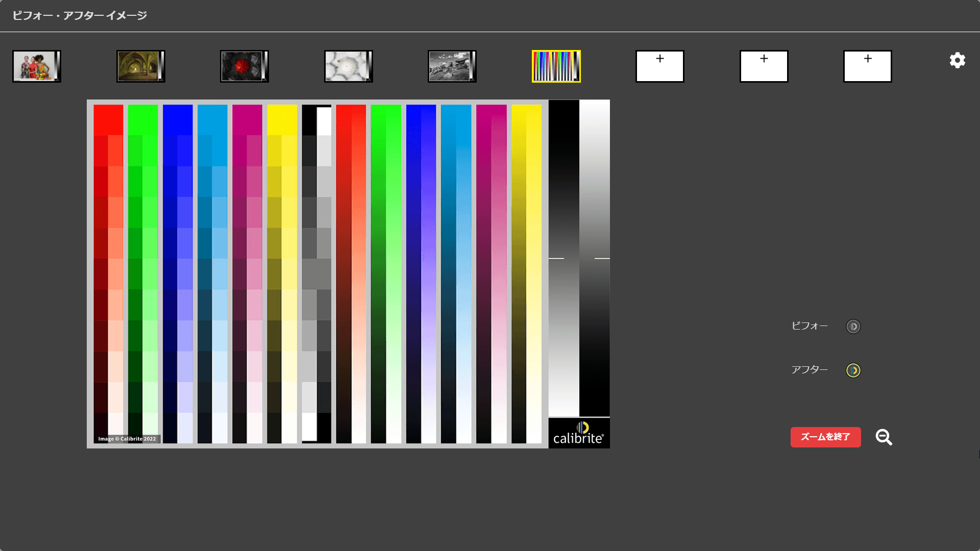Add image in second empty plus slot

(764, 66)
